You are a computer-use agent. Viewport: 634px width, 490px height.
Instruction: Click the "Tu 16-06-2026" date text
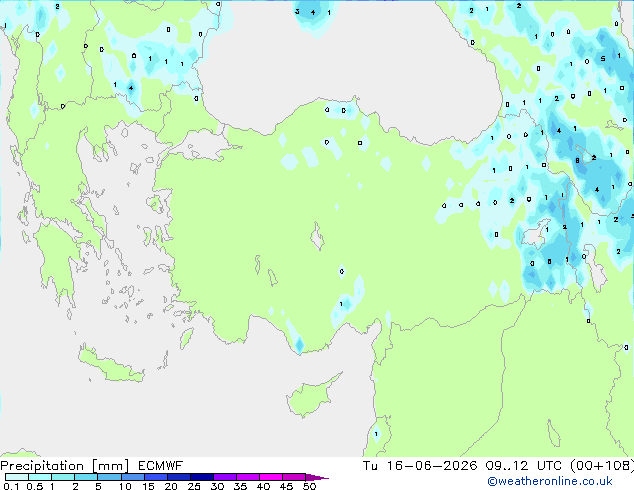point(420,466)
